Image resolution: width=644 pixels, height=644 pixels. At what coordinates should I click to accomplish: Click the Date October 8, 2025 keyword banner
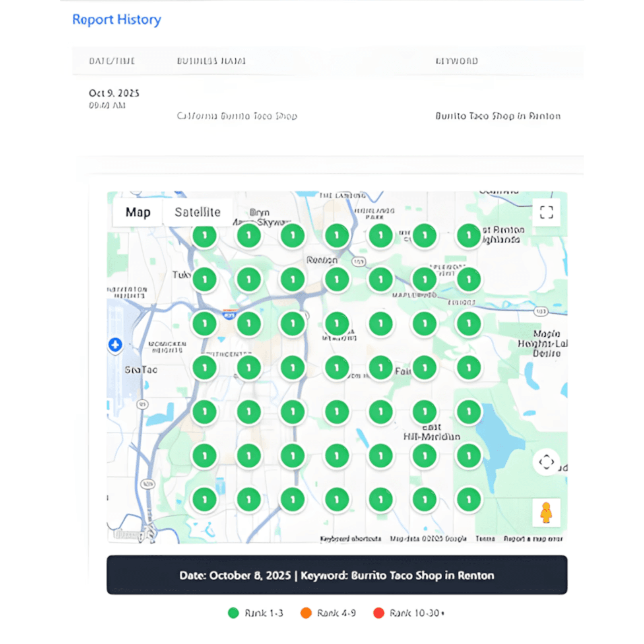pos(337,575)
